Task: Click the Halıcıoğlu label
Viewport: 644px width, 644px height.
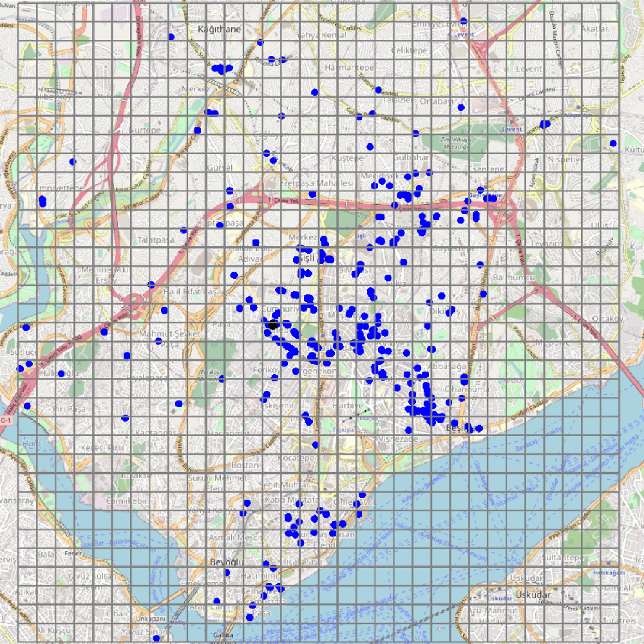Action: click(59, 374)
